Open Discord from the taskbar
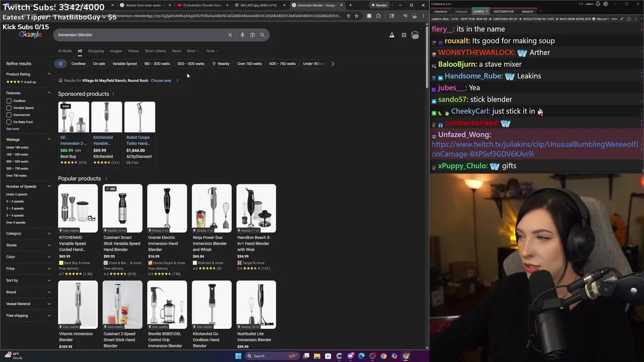644x362 pixels. pyautogui.click(x=350, y=356)
